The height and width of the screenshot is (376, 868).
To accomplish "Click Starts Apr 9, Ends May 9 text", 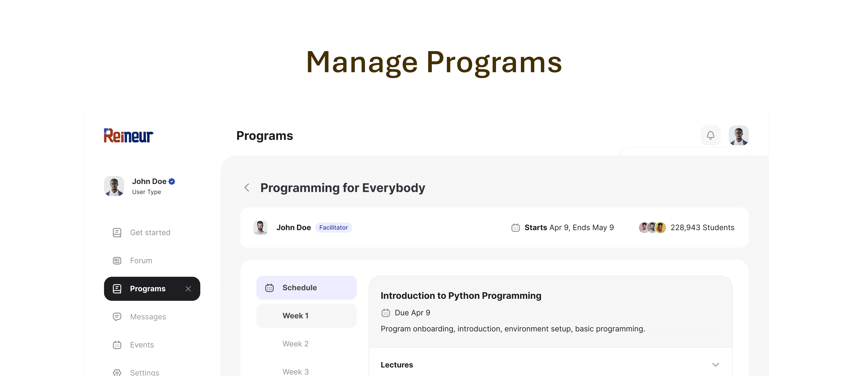I will tap(569, 228).
